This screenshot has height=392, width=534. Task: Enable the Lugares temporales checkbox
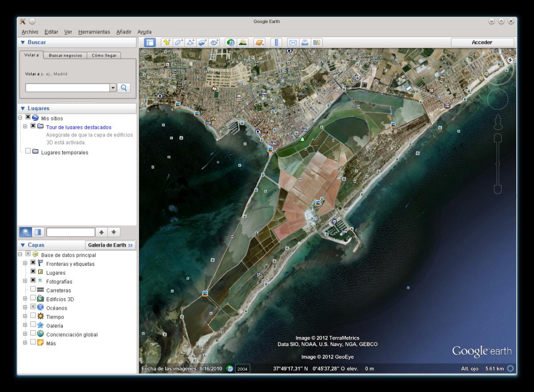click(x=28, y=151)
